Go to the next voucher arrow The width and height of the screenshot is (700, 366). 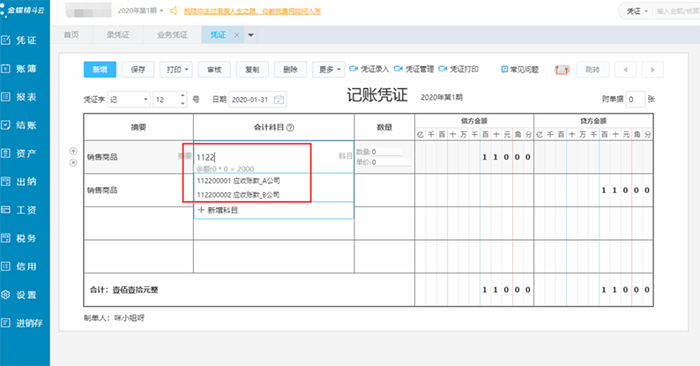pos(653,70)
